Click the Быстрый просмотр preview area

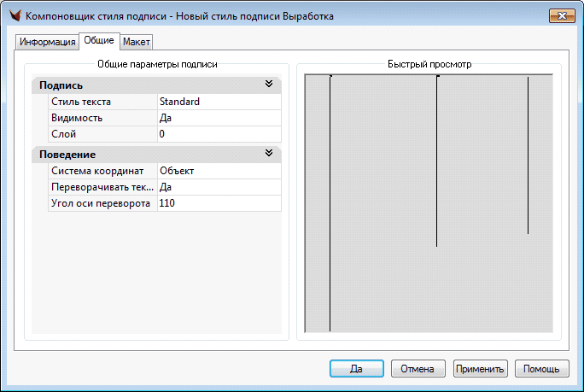[428, 203]
